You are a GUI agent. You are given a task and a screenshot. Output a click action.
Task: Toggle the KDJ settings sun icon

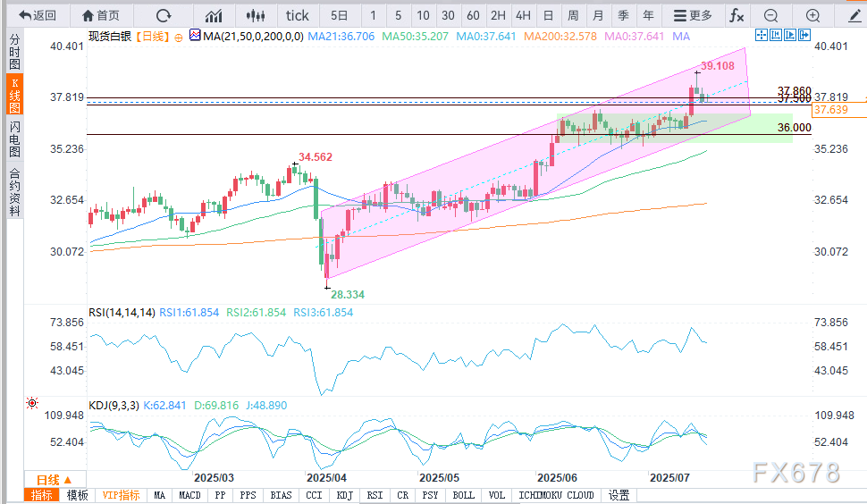[33, 404]
